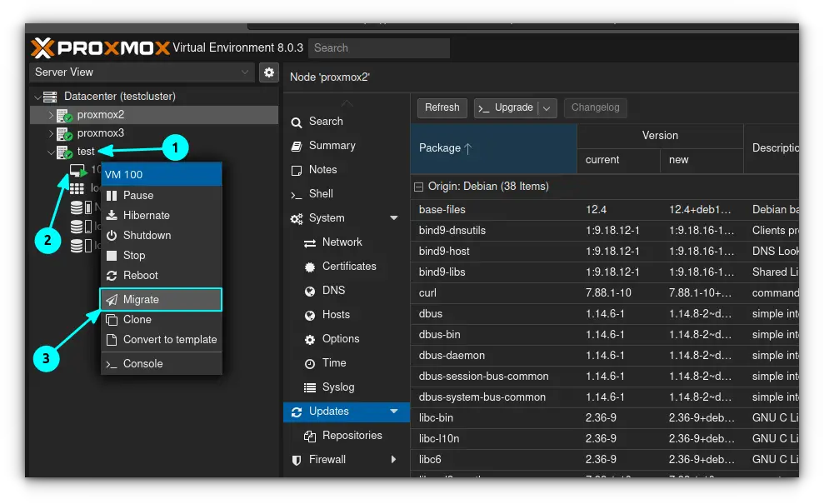Click the Stop square icon
This screenshot has height=504, width=824.
(x=112, y=256)
